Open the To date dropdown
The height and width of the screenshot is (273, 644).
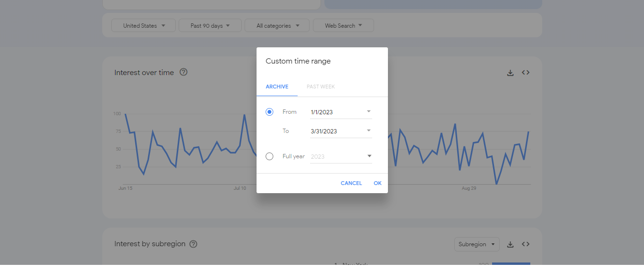[x=341, y=131]
